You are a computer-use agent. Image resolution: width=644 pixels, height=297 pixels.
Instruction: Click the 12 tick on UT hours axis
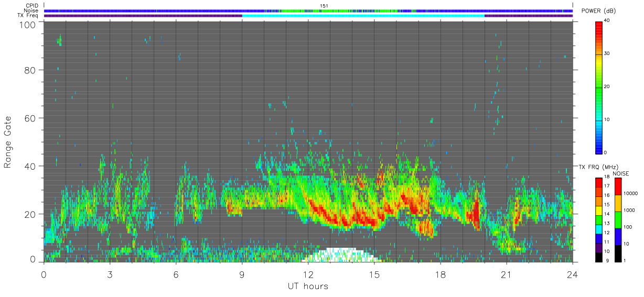(308, 274)
